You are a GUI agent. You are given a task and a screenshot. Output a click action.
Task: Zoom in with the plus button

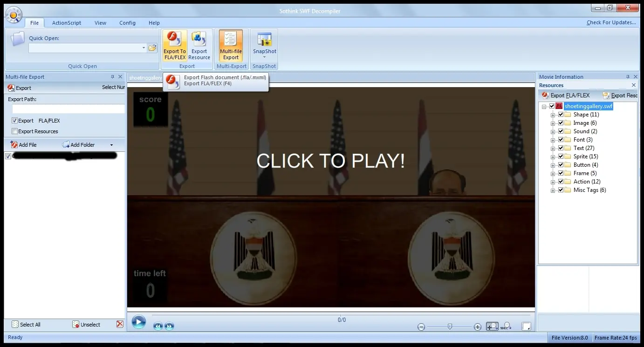(x=477, y=327)
